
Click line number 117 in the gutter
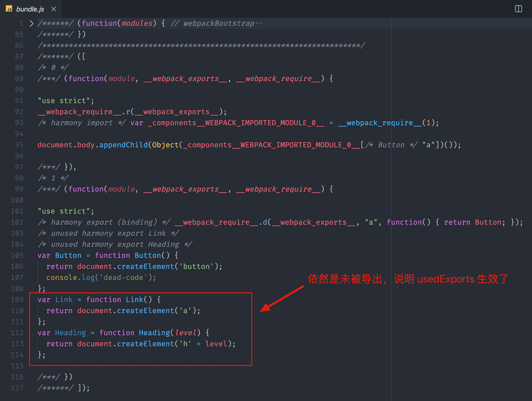pyautogui.click(x=17, y=388)
